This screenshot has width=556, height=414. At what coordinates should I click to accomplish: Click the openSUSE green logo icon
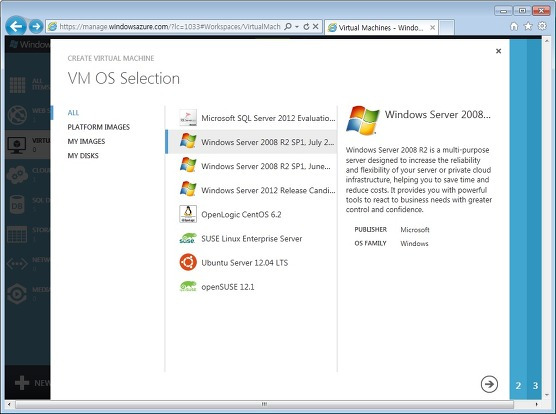pyautogui.click(x=188, y=286)
